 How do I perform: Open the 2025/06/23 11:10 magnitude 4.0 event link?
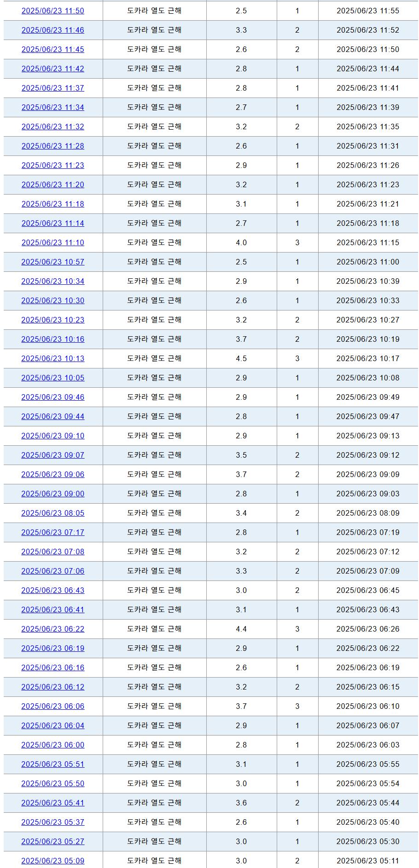[x=53, y=242]
